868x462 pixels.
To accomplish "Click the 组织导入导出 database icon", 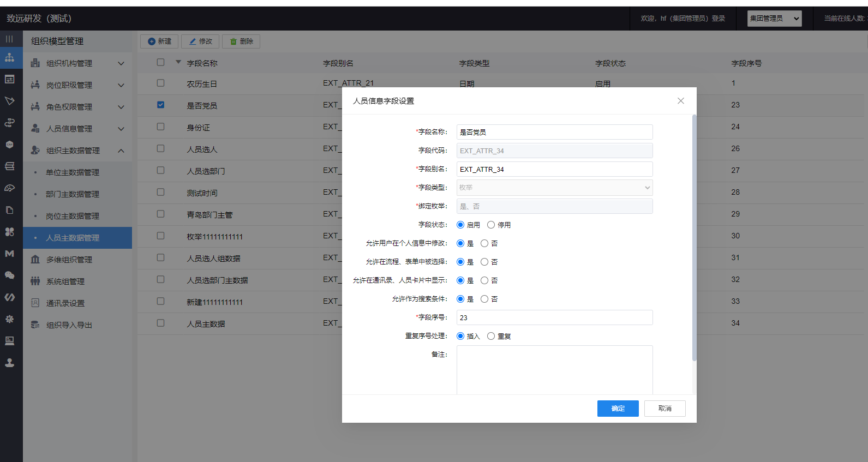I will tap(35, 325).
